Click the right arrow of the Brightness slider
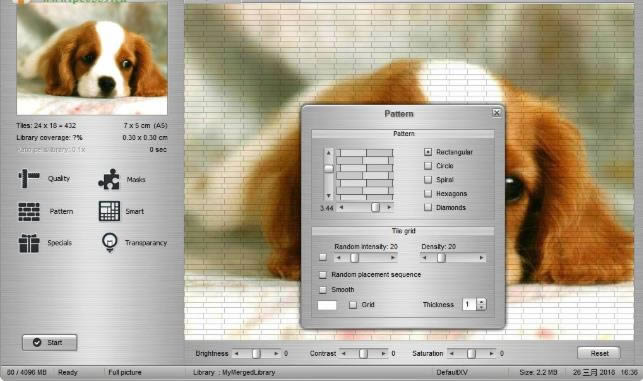This screenshot has height=381, width=643. 276,354
